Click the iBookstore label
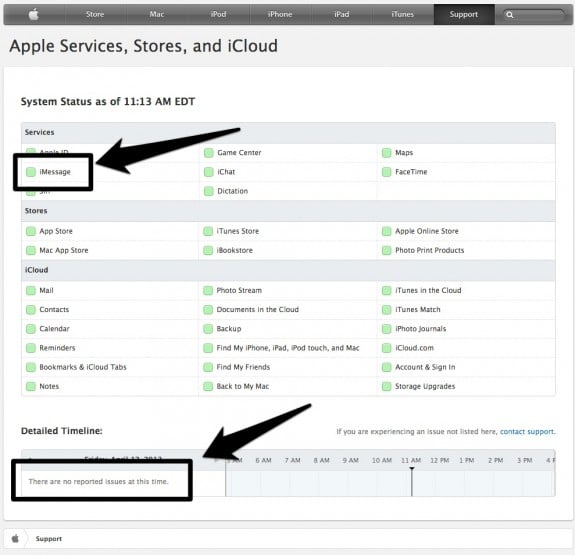The width and height of the screenshot is (575, 555). click(x=235, y=250)
